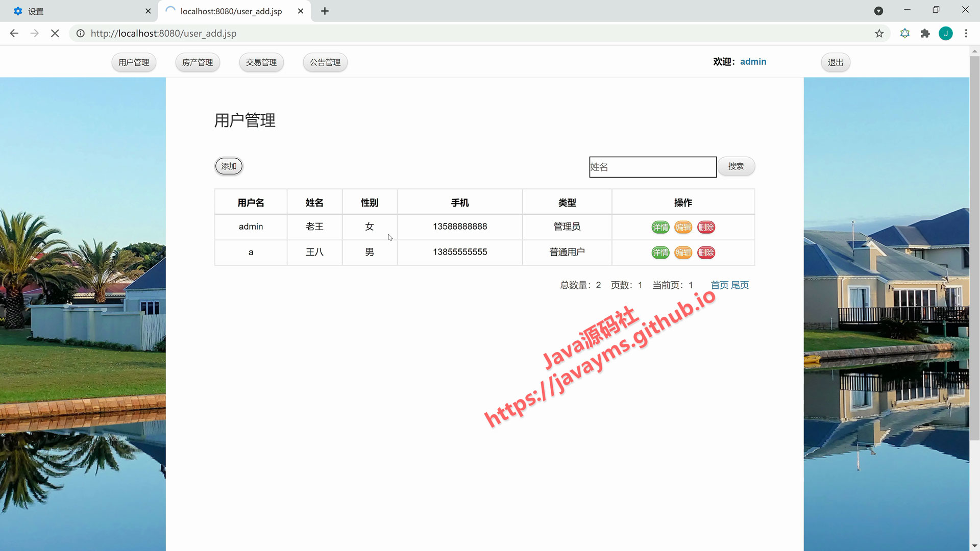Select the phone number 13855555555
This screenshot has height=551, width=980.
pyautogui.click(x=460, y=252)
